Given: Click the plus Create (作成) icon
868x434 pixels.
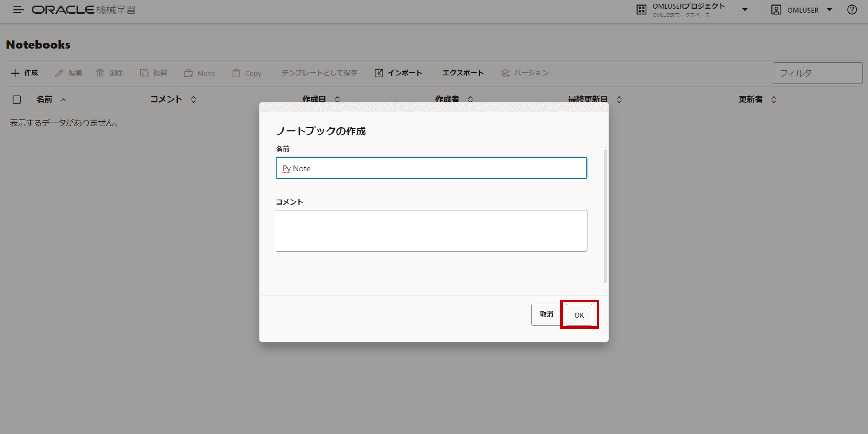Looking at the screenshot, I should click(15, 73).
